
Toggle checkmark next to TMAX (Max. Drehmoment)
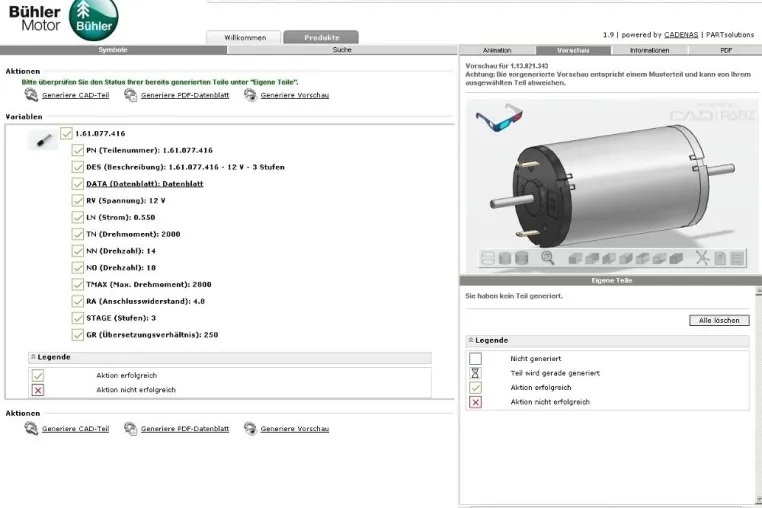[x=78, y=284]
